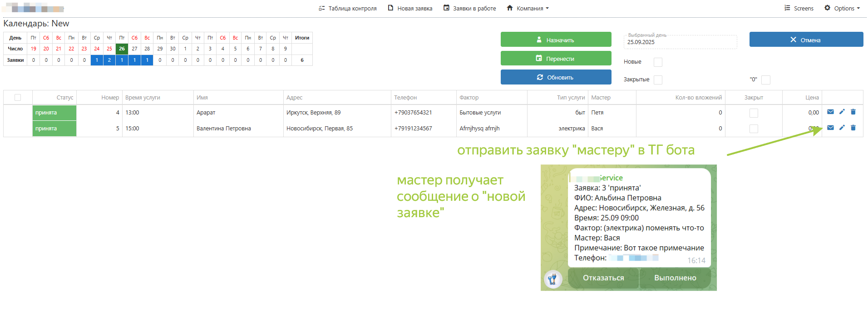The width and height of the screenshot is (868, 333).
Task: Send the Арарат request to the master
Action: point(830,112)
